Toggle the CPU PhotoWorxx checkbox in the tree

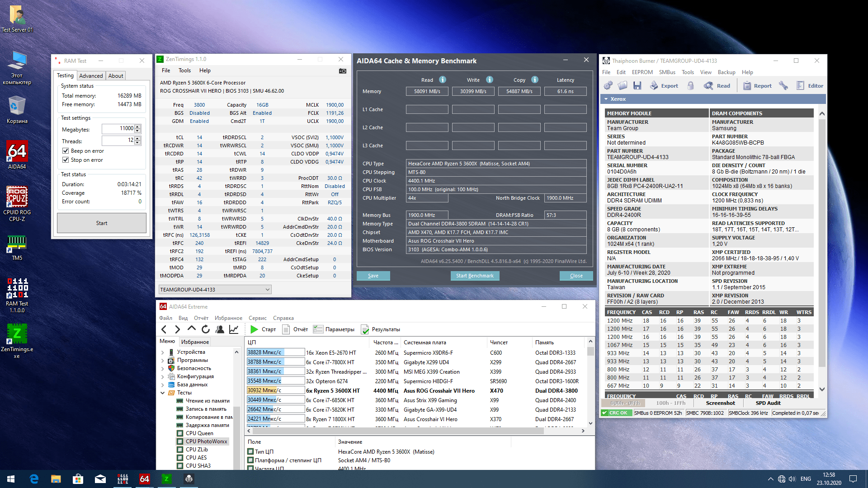click(x=180, y=441)
